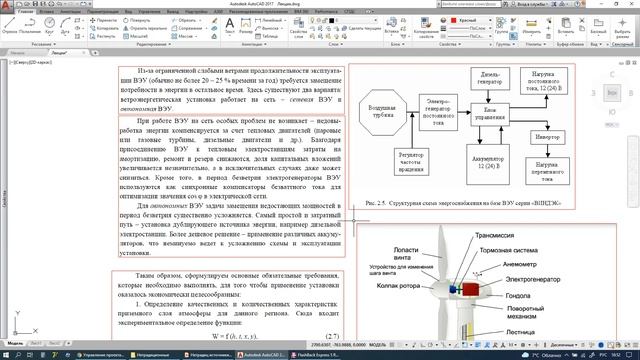Select the Text (Текст) annotation tool

pyautogui.click(x=230, y=25)
